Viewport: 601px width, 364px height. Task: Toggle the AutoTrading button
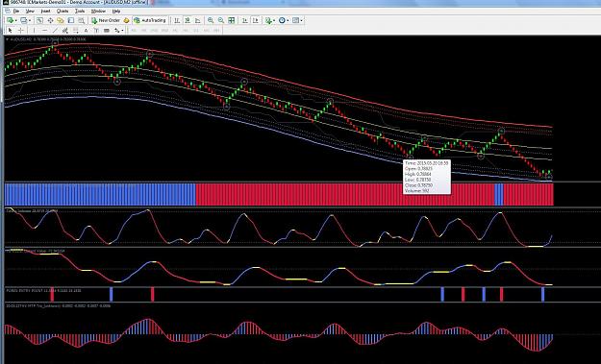pyautogui.click(x=150, y=20)
